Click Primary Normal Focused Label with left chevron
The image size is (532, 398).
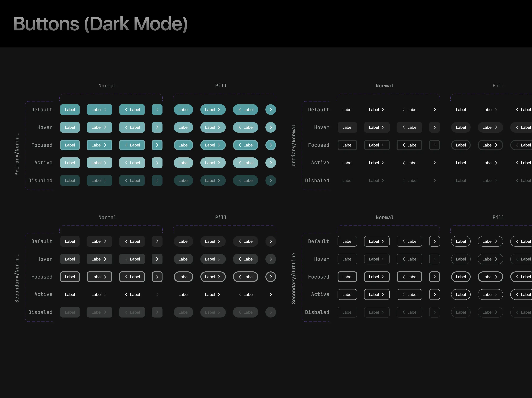[132, 145]
